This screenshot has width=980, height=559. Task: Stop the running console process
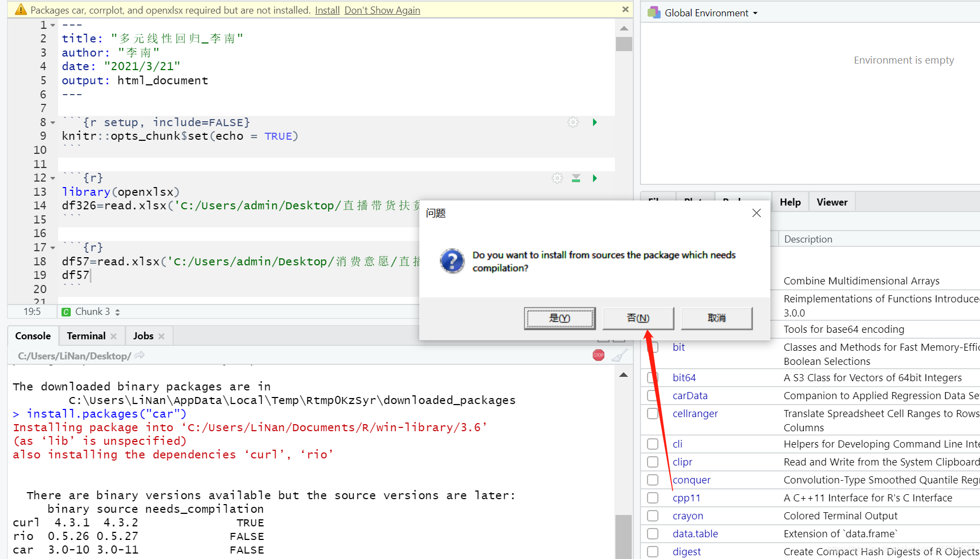pos(598,355)
